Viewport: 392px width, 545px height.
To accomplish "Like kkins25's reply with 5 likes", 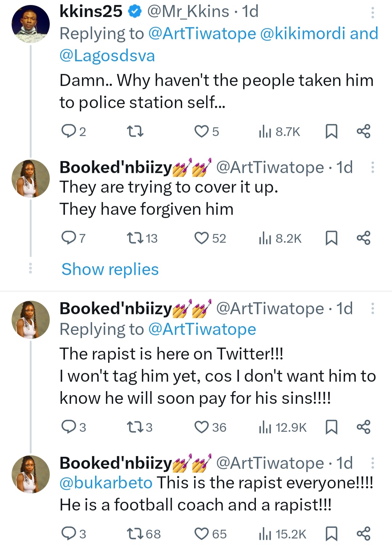I will tap(201, 131).
